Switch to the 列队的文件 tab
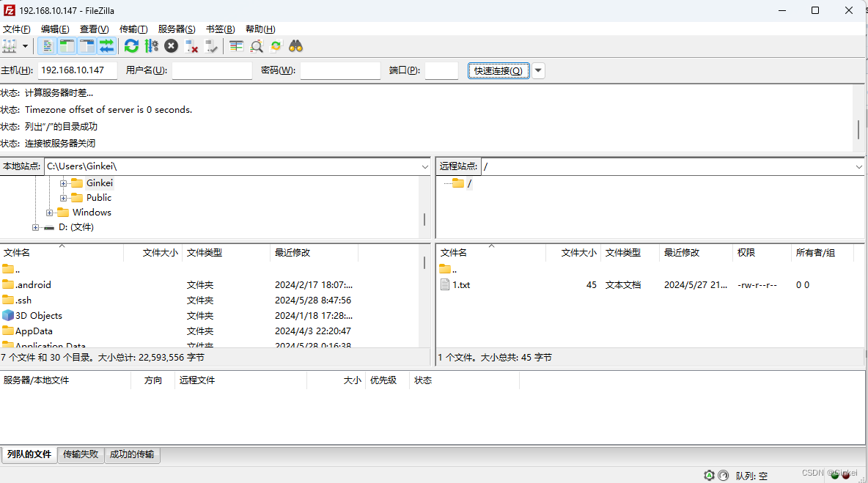The height and width of the screenshot is (483, 868). pos(29,454)
